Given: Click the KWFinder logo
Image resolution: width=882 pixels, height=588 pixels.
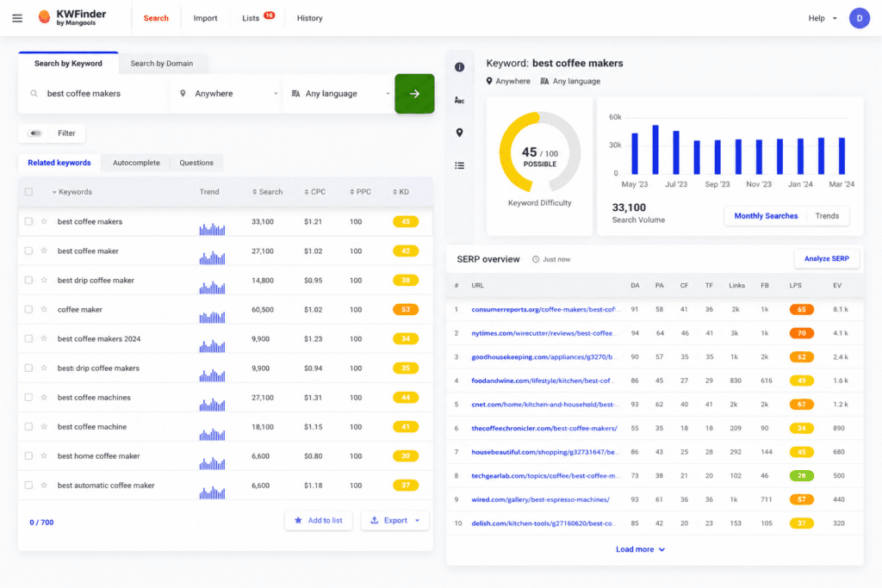Looking at the screenshot, I should [x=72, y=18].
